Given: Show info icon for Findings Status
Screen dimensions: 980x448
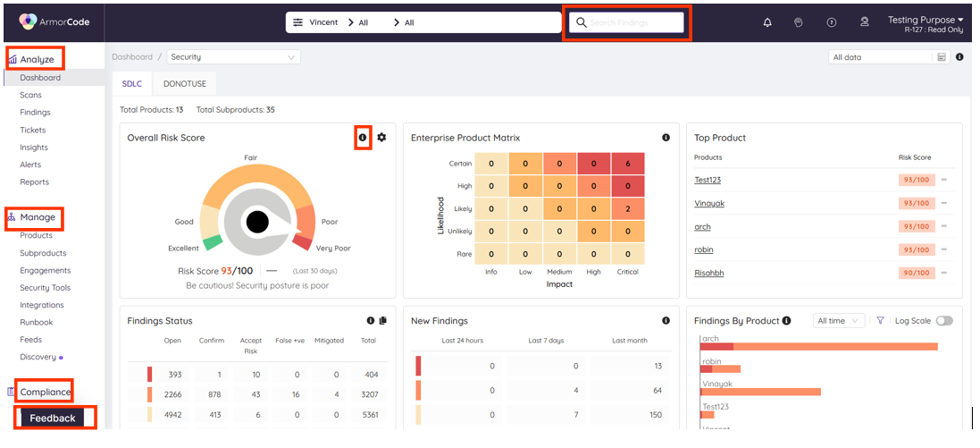Looking at the screenshot, I should pyautogui.click(x=371, y=320).
